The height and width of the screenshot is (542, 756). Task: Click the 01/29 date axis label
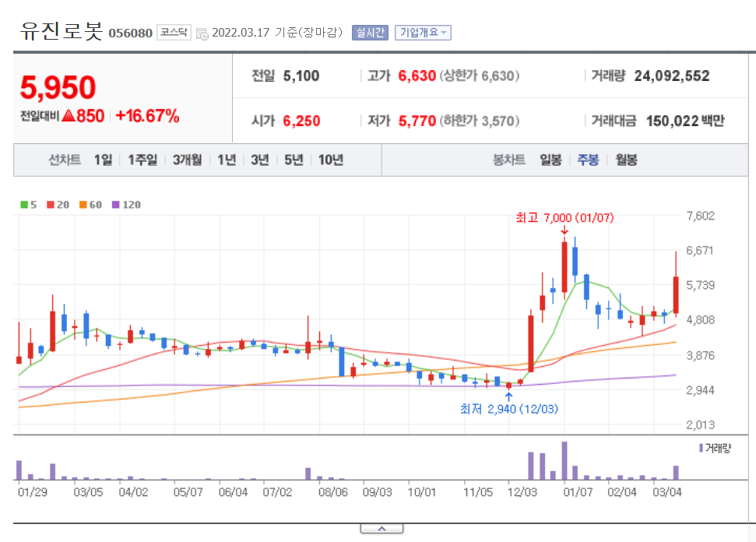click(x=32, y=492)
